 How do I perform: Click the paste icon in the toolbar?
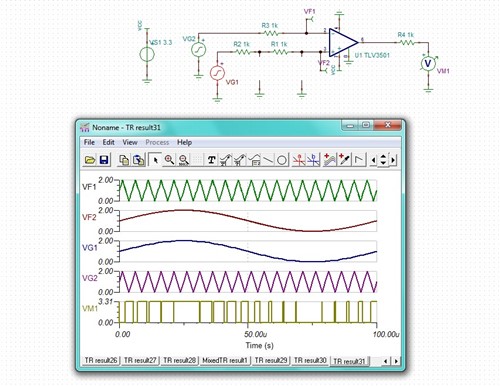pos(138,160)
